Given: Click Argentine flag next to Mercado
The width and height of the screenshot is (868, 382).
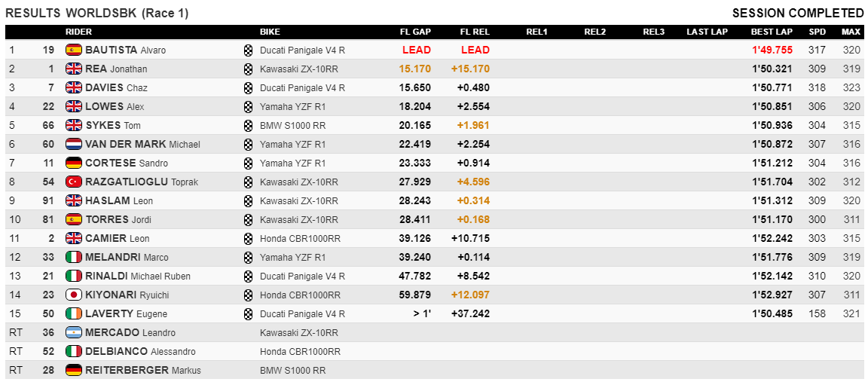Looking at the screenshot, I should click(74, 333).
